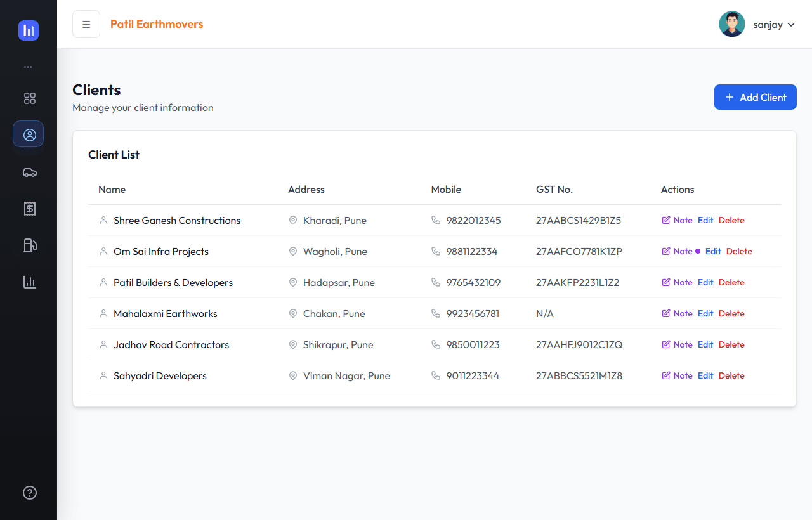
Task: Click the Address column header
Action: (306, 189)
